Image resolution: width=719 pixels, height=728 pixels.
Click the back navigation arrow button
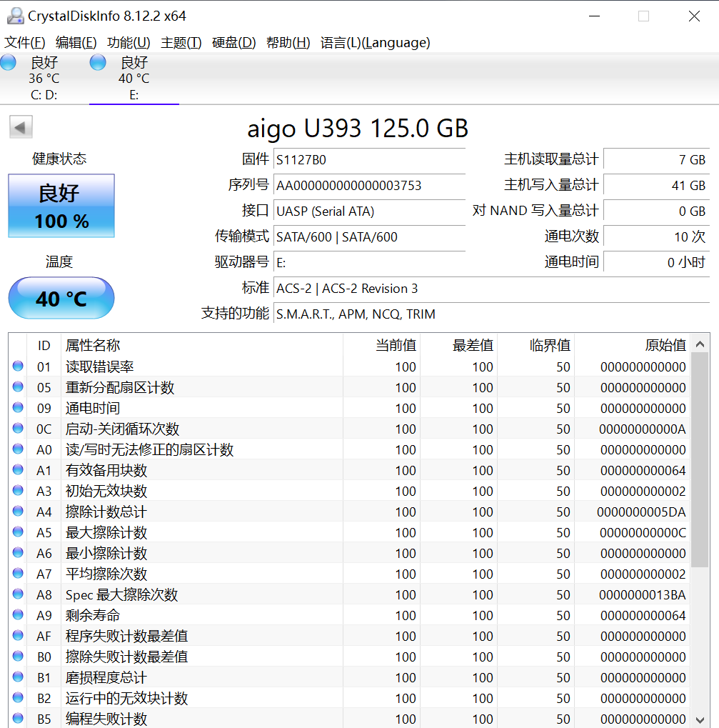[x=21, y=126]
